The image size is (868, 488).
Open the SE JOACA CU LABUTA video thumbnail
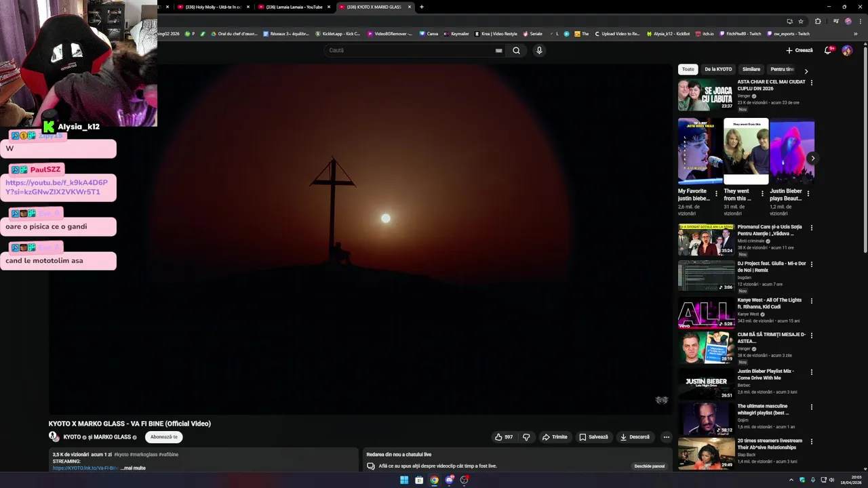point(706,95)
